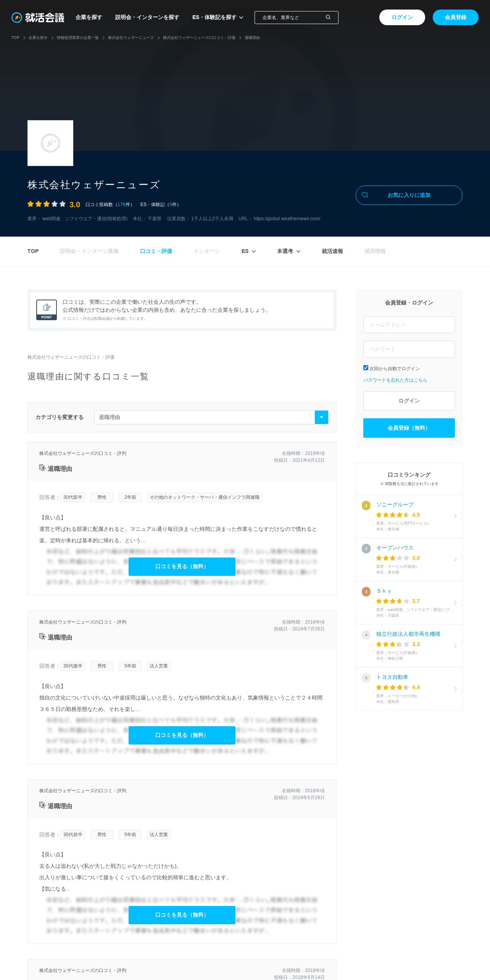This screenshot has width=490, height=980.
Task: Switch to 就活速報 tab
Action: [x=332, y=251]
